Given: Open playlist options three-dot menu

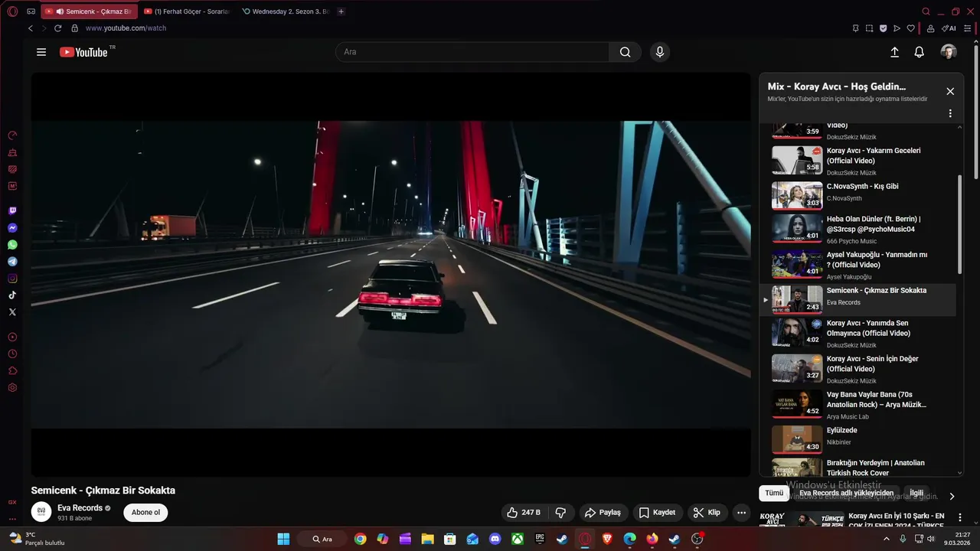Looking at the screenshot, I should (950, 113).
